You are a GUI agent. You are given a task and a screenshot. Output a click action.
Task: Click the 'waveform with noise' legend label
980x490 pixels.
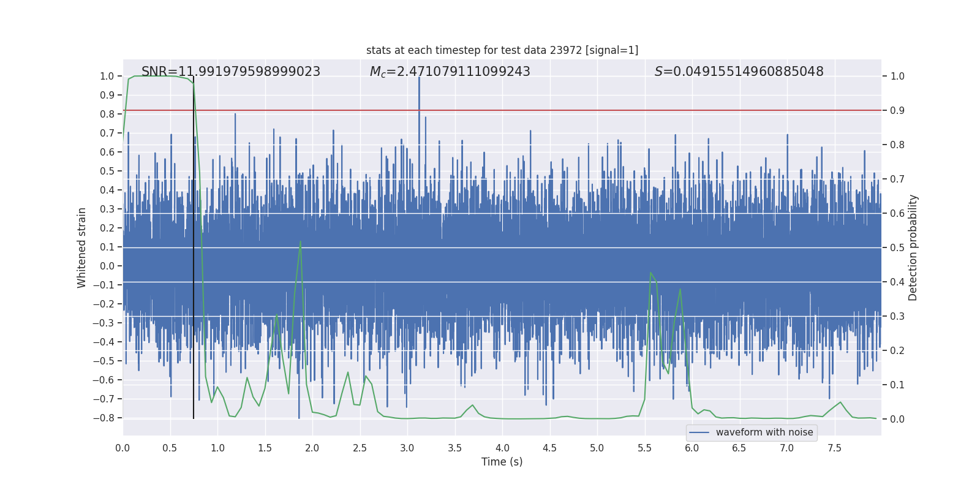click(x=764, y=432)
